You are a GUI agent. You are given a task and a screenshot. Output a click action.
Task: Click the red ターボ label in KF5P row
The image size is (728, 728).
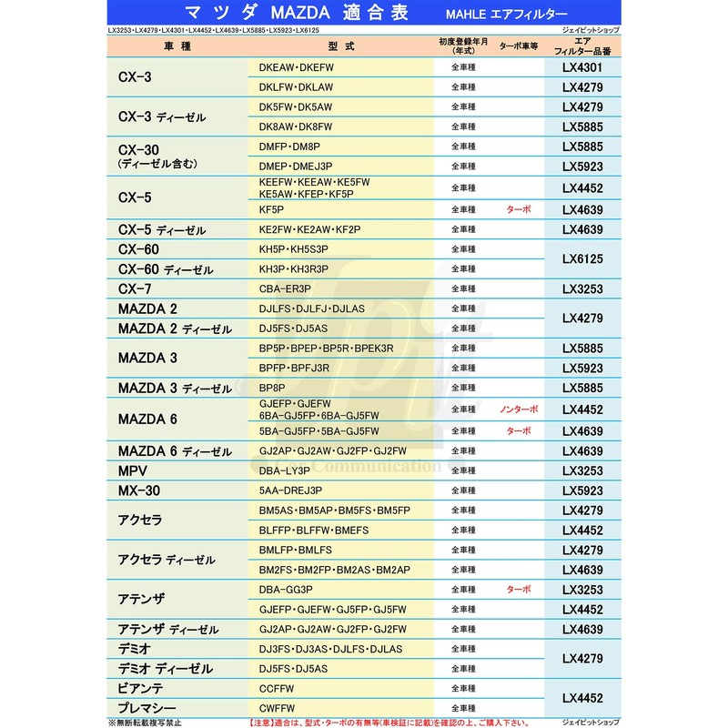coord(519,209)
